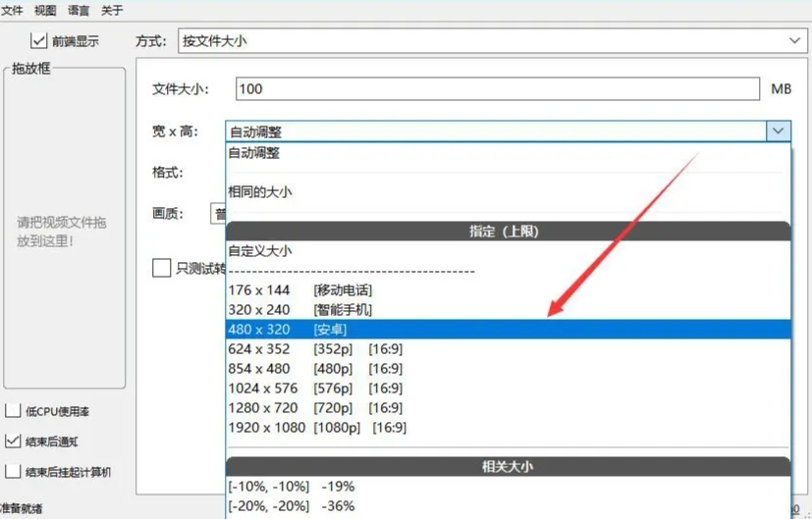Toggle the 前端显示 checkbox

[x=39, y=41]
